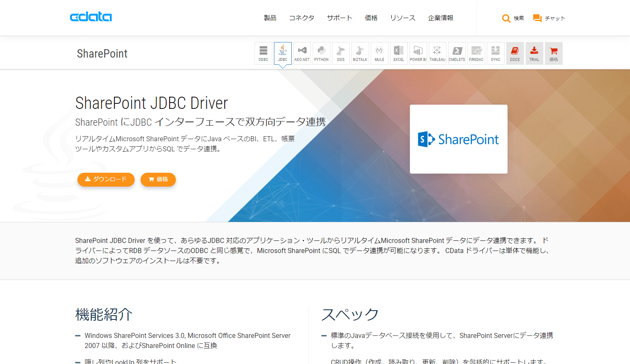Open the Excel add-in icon
The width and height of the screenshot is (630, 364).
pos(399,53)
